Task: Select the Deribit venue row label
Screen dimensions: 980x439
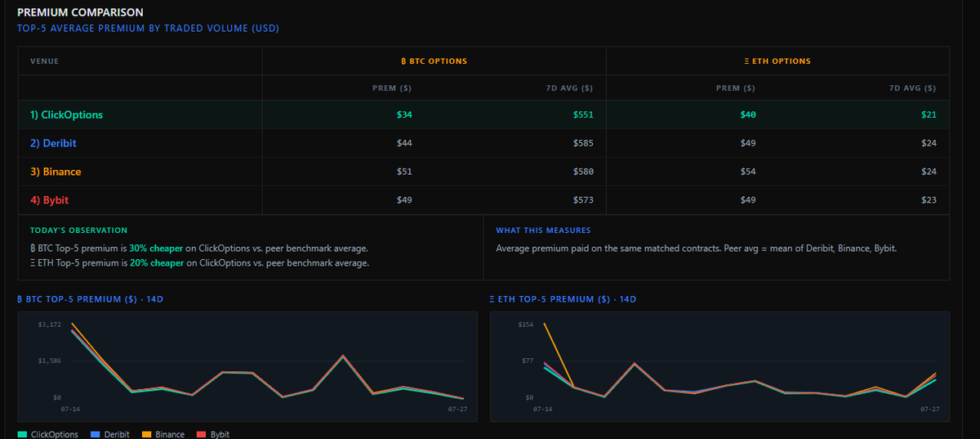Action: [x=53, y=144]
